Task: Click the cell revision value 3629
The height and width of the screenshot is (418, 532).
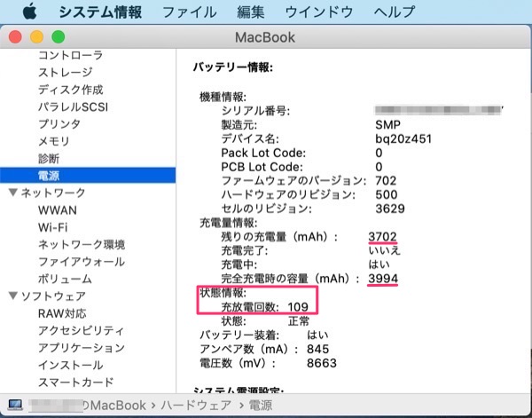Action: (x=390, y=209)
